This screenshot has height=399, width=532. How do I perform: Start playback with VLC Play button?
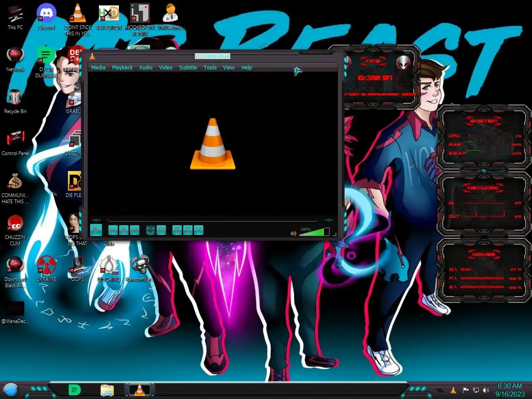[96, 230]
